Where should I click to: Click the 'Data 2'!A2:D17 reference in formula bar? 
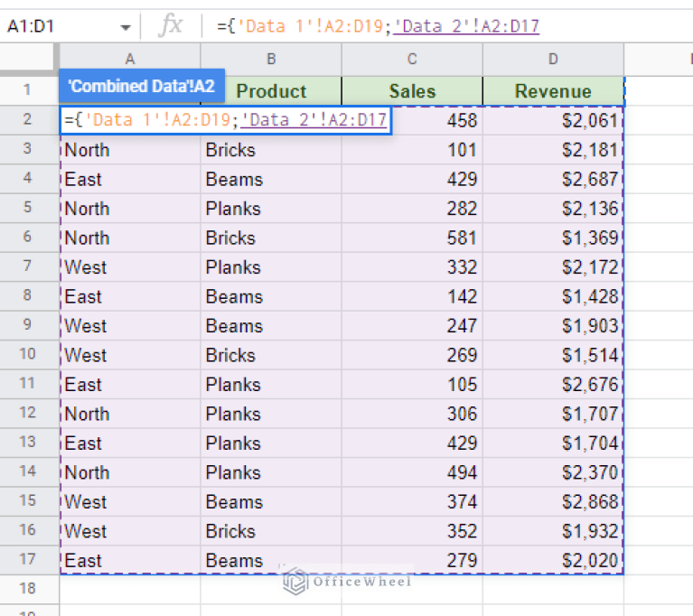467,26
